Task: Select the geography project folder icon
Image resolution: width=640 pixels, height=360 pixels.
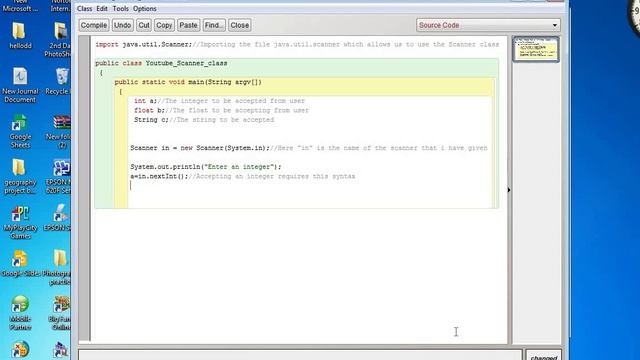Action: [20, 176]
